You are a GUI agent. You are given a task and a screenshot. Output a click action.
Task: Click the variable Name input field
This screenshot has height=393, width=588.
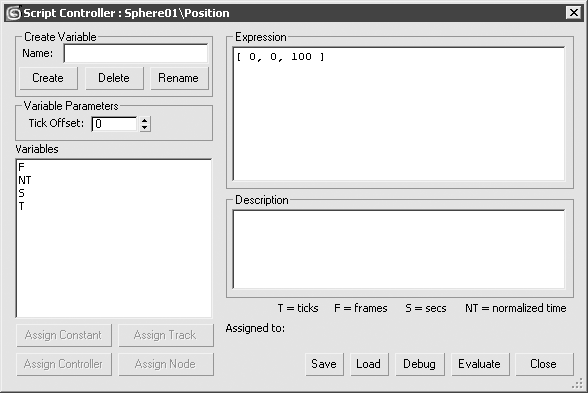point(136,53)
